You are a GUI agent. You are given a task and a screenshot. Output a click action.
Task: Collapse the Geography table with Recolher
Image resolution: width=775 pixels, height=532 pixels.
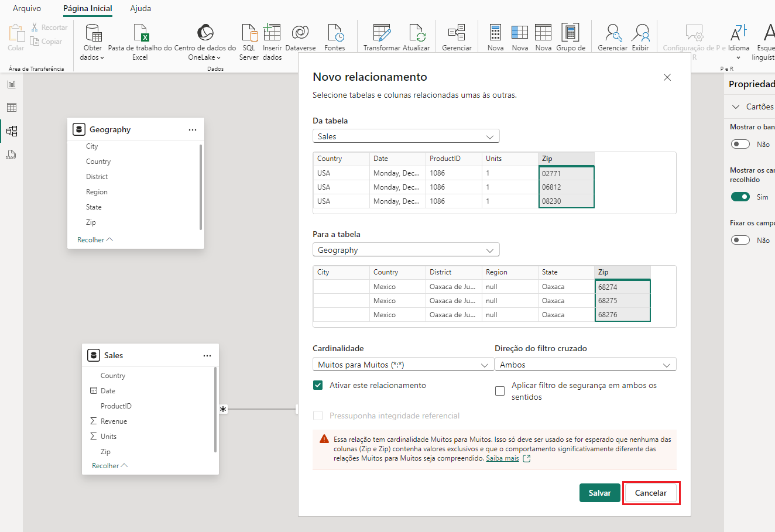pyautogui.click(x=95, y=240)
